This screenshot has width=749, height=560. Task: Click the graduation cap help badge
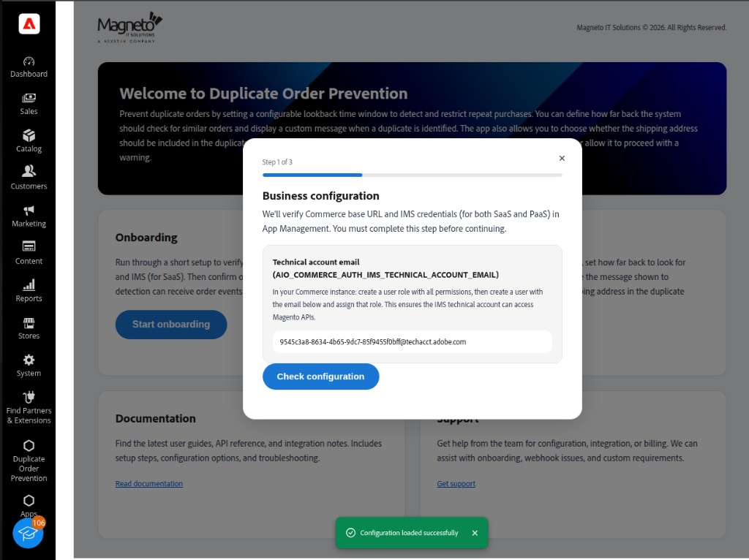point(29,533)
